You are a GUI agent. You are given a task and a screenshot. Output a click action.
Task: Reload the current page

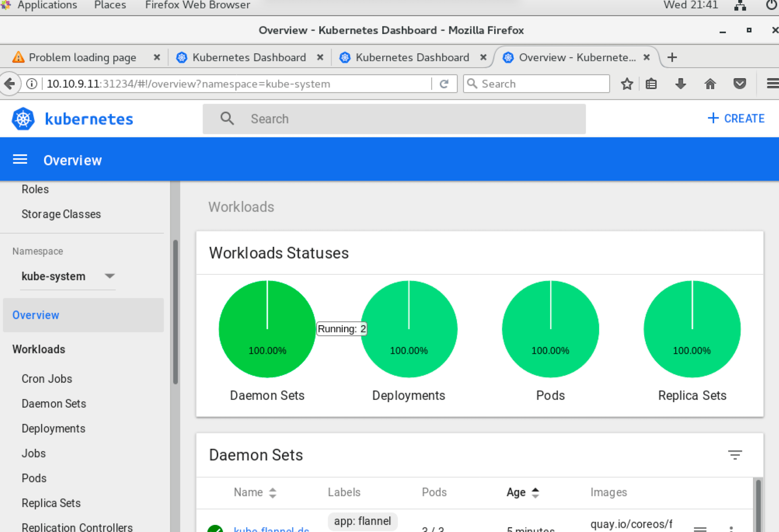tap(444, 84)
